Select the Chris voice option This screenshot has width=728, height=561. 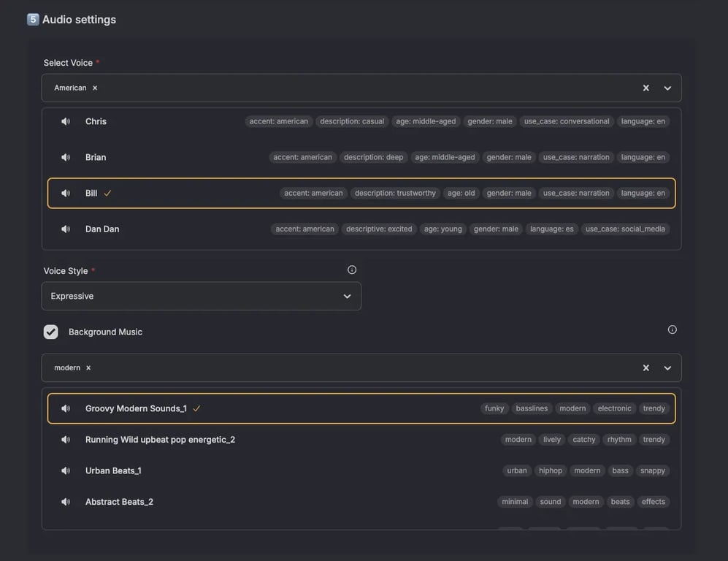(96, 121)
